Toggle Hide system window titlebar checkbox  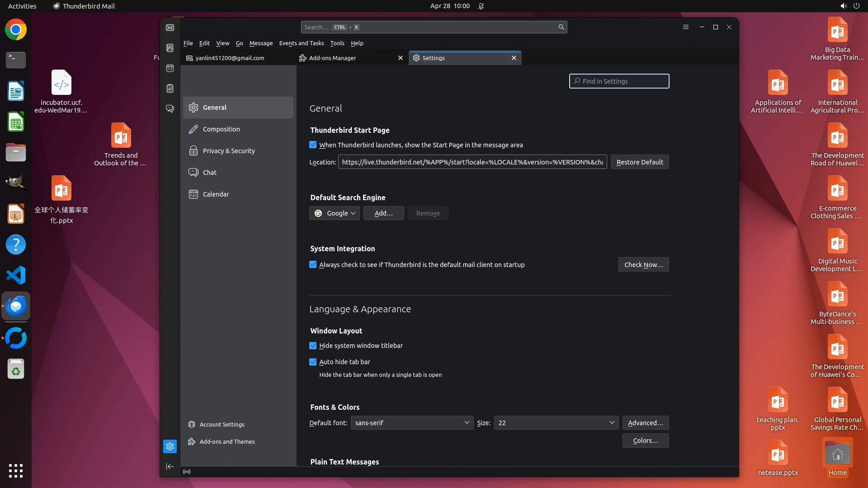313,346
